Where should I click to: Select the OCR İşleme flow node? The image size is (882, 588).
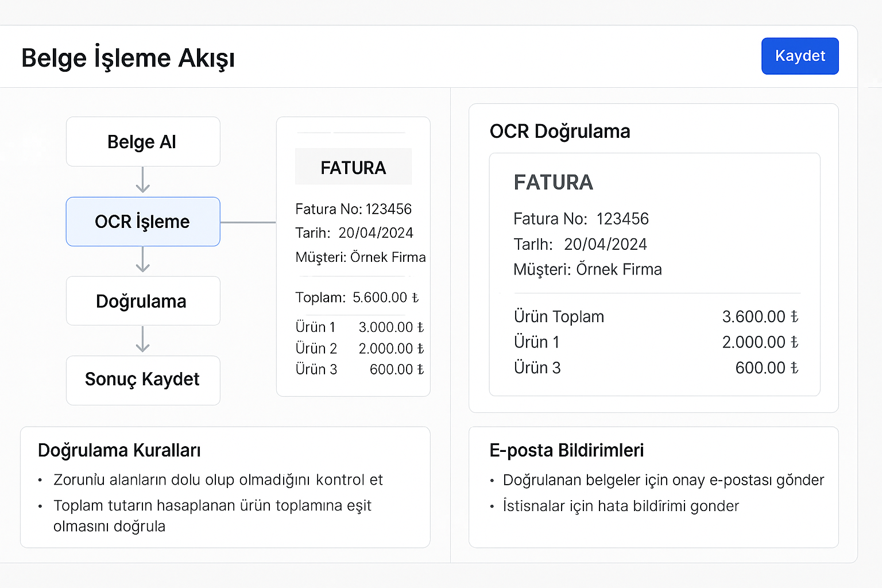click(x=142, y=222)
